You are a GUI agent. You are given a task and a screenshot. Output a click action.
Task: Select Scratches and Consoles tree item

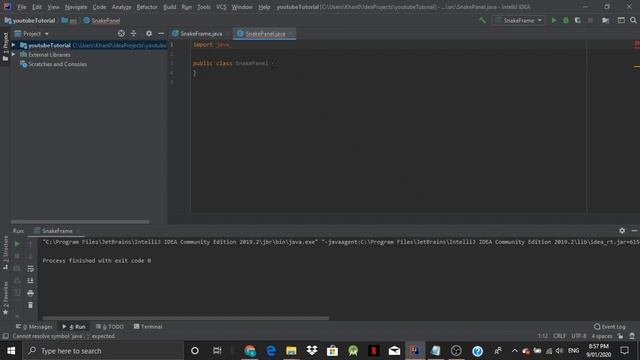coord(53,64)
